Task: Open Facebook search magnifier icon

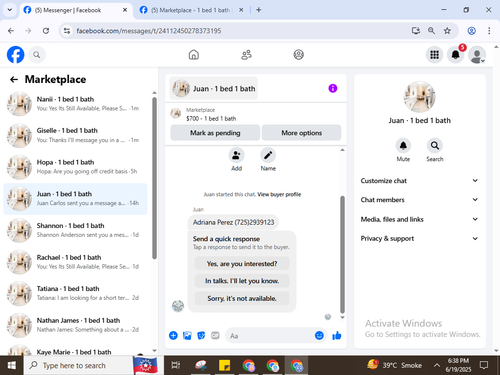Action: [x=37, y=55]
